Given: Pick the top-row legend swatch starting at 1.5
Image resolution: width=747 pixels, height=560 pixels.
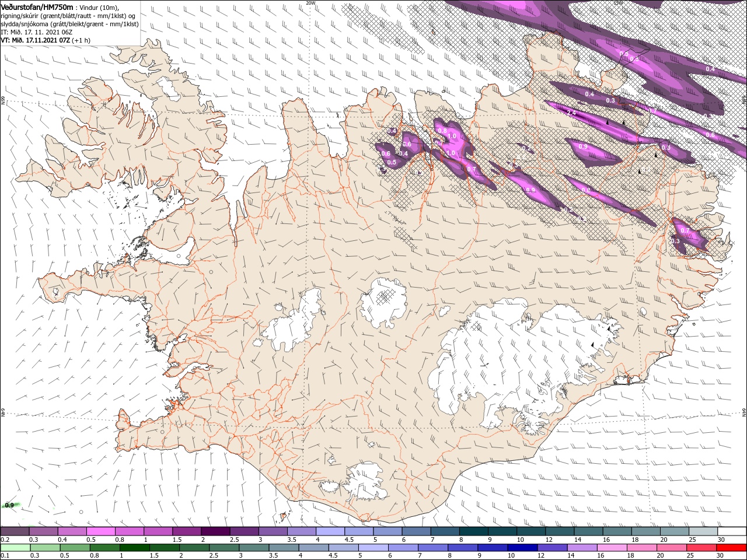Looking at the screenshot, I should point(186,531).
